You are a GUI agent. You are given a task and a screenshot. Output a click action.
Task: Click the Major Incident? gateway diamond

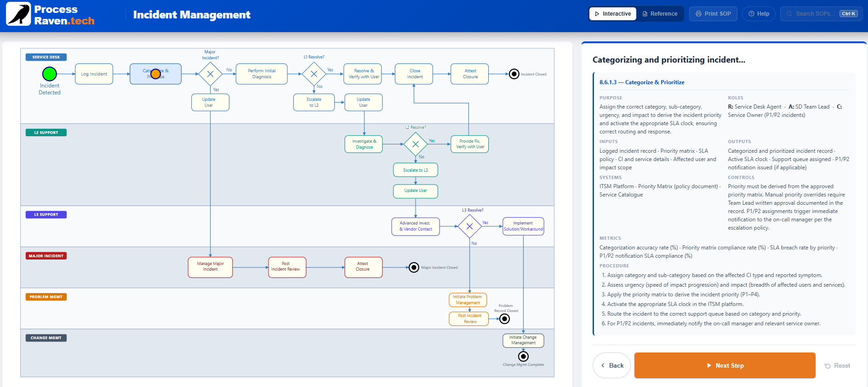(210, 74)
